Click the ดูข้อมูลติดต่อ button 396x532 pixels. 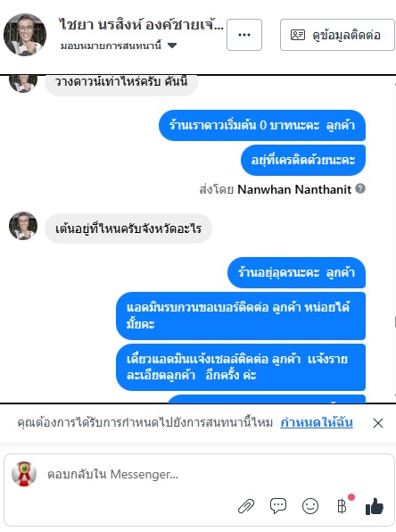[x=337, y=35]
